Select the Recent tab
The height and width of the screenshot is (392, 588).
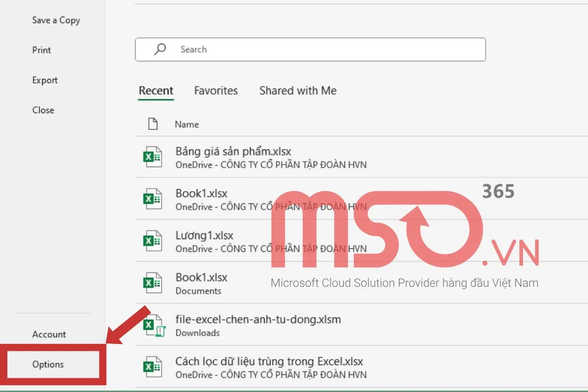click(x=156, y=91)
